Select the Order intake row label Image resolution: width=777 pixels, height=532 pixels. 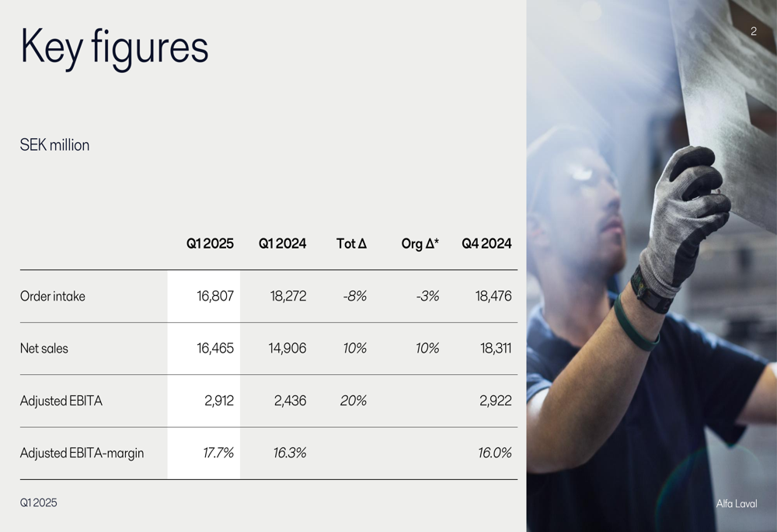pos(53,296)
